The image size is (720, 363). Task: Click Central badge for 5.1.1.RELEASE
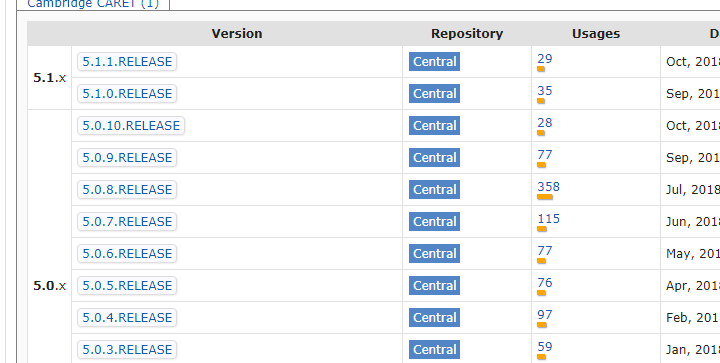click(434, 61)
